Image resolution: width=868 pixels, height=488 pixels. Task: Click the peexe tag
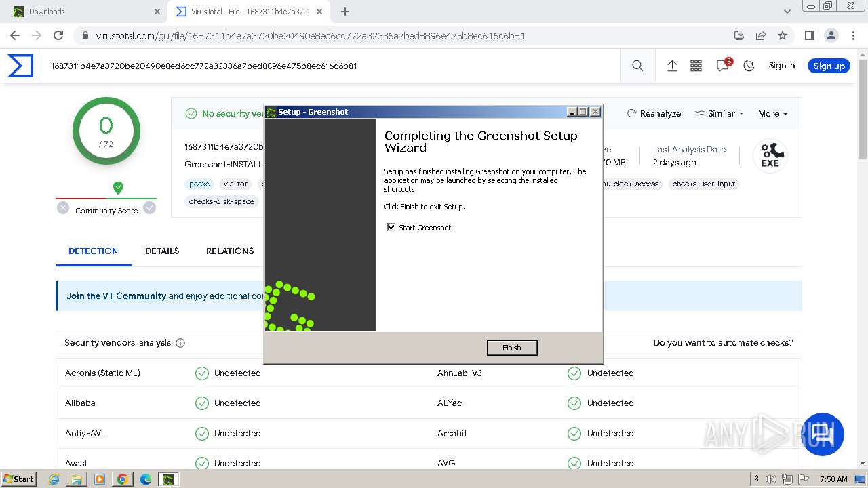pyautogui.click(x=199, y=184)
